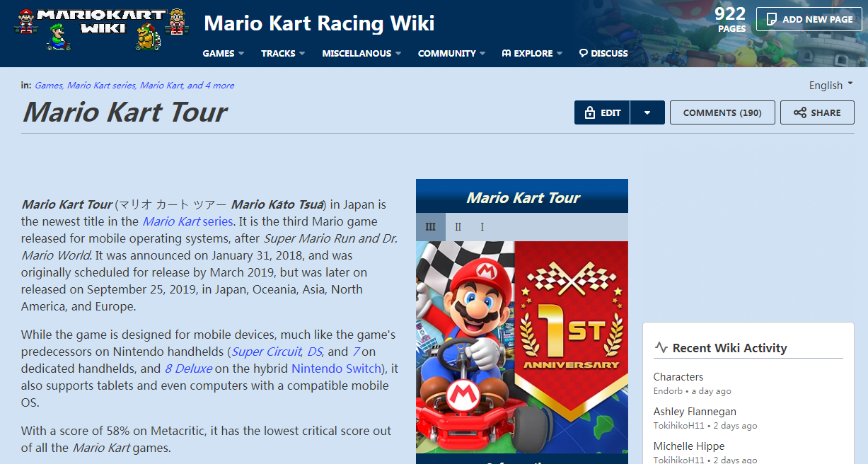The height and width of the screenshot is (464, 868).
Task: Click the Explore book icon
Action: point(506,53)
